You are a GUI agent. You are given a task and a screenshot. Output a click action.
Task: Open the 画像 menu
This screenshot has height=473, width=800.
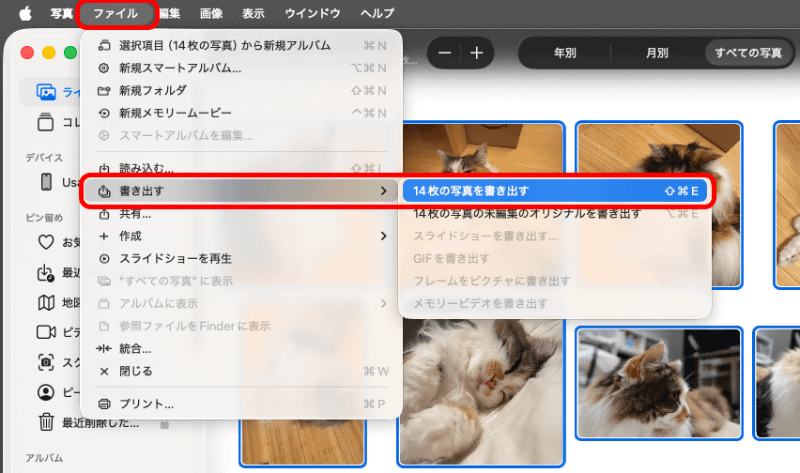(x=211, y=13)
